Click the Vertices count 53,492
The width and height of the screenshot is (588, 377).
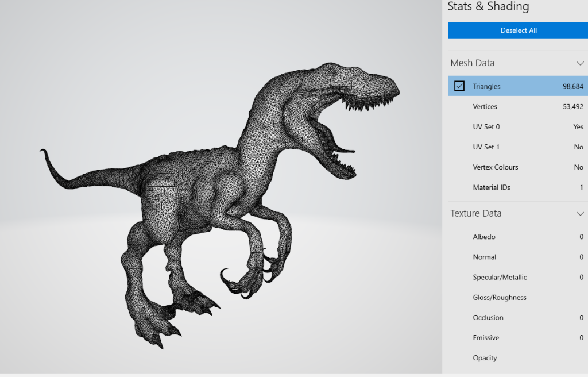(573, 107)
